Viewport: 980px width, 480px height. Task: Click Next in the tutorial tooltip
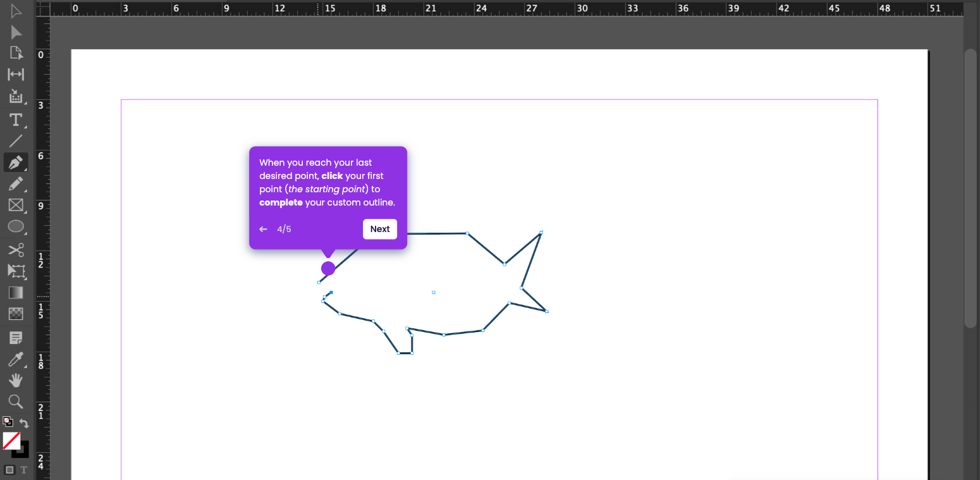click(380, 229)
